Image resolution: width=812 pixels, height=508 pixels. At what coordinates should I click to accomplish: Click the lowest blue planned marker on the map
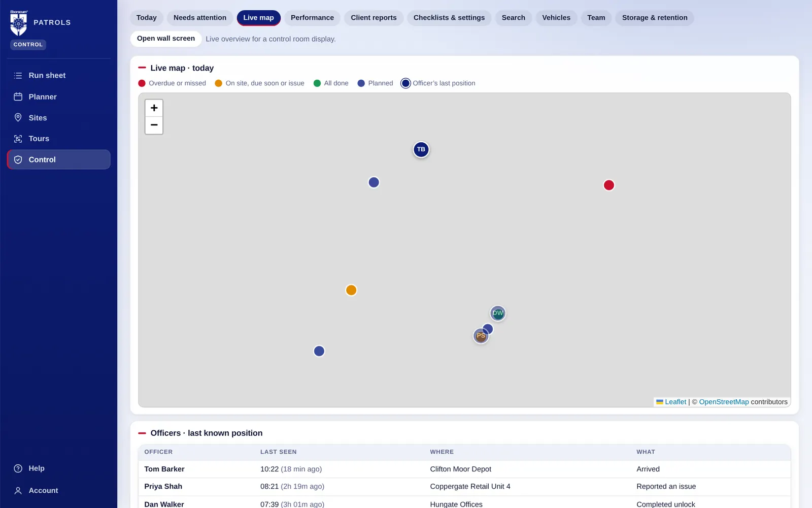319,351
